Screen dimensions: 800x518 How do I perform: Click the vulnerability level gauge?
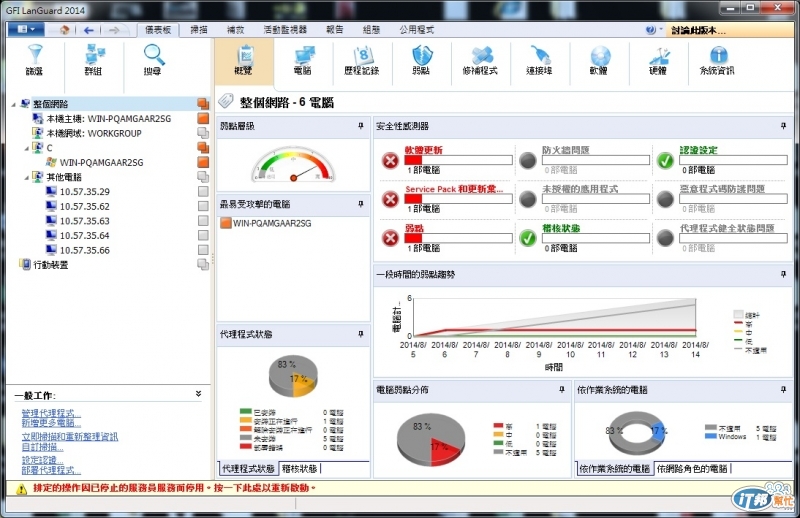pos(293,164)
